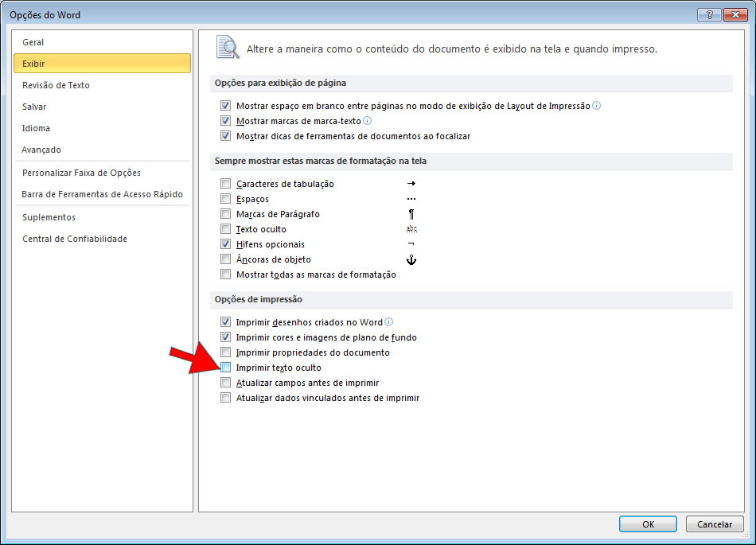Click the help question mark button
The width and height of the screenshot is (756, 545).
tap(709, 14)
